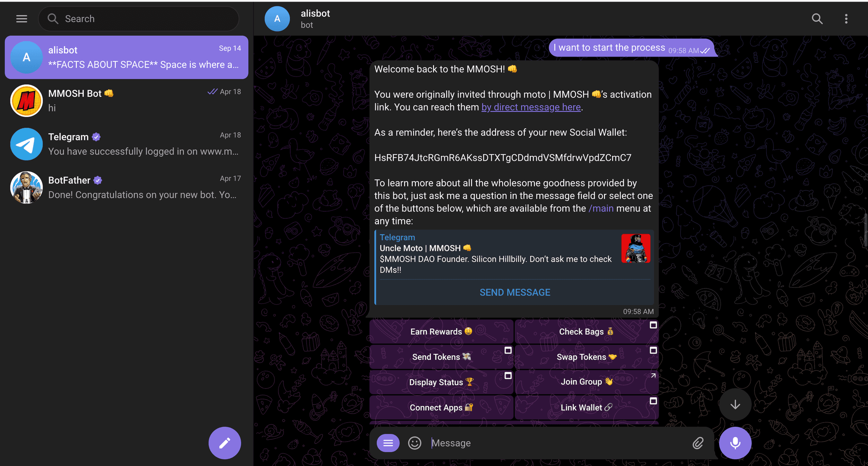The height and width of the screenshot is (466, 868).
Task: Click the SEND MESSAGE button
Action: point(515,292)
